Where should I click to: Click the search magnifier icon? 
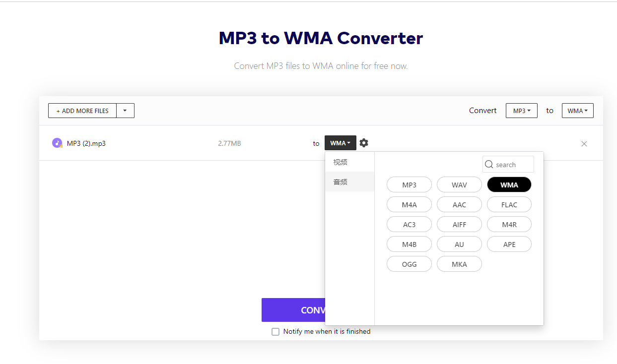tap(489, 165)
